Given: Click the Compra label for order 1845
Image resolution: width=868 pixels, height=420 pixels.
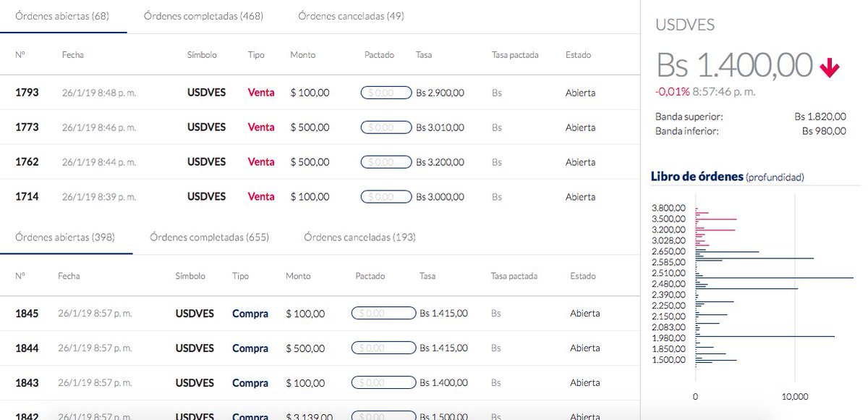Looking at the screenshot, I should [250, 314].
